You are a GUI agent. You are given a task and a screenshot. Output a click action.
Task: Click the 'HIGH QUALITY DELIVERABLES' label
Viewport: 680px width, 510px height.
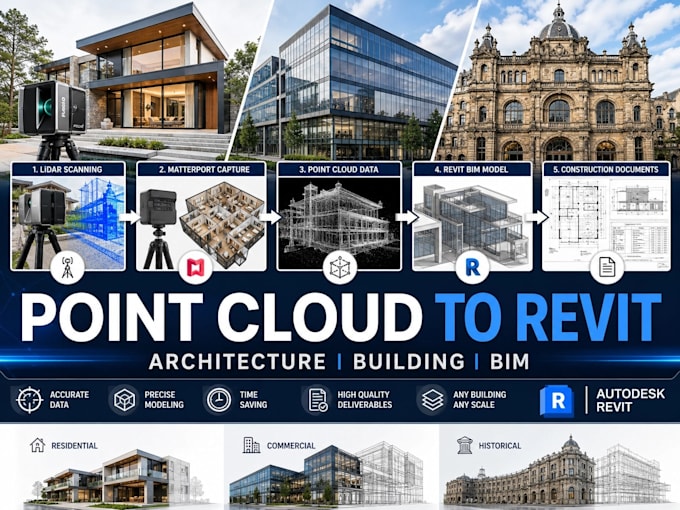365,399
